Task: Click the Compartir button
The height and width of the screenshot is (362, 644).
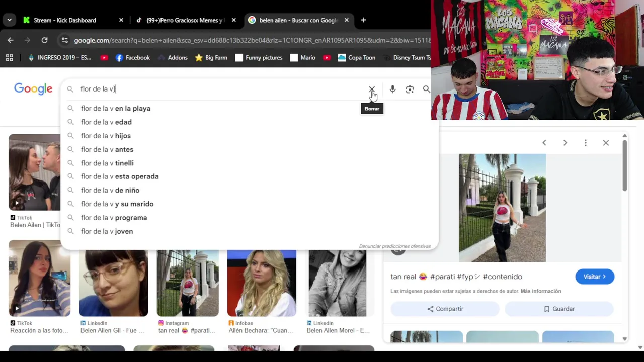Action: point(445,309)
